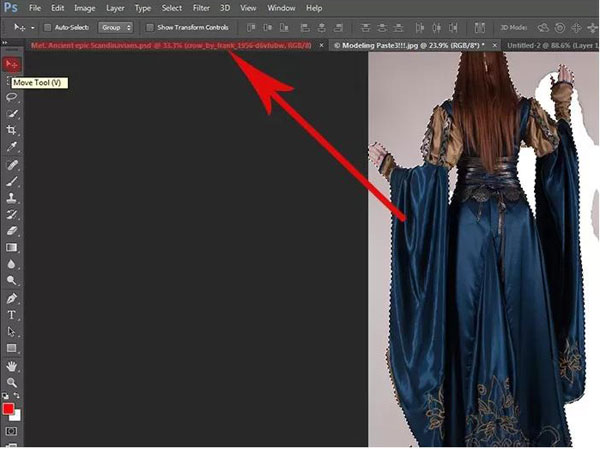Open the Select menu
Screen dimensions: 600x449
(x=171, y=8)
